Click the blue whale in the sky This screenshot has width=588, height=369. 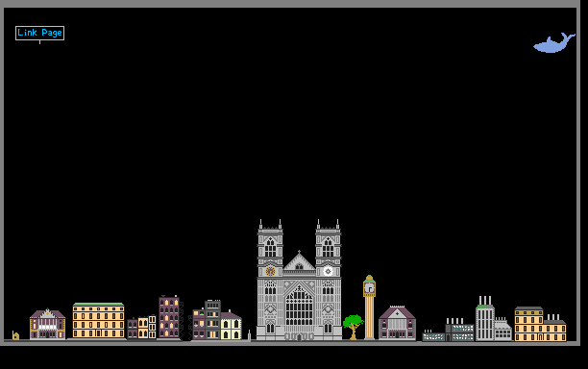point(553,43)
